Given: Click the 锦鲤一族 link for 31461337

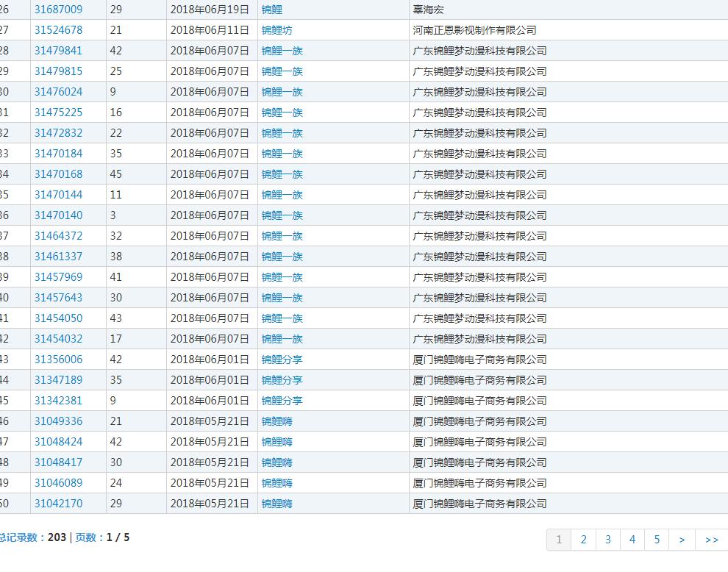Looking at the screenshot, I should pyautogui.click(x=282, y=257).
